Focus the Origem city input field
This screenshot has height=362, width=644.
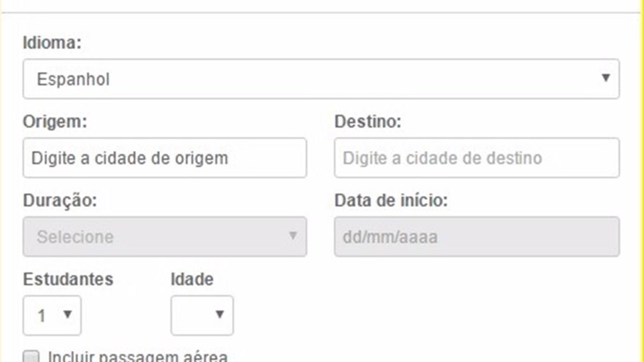click(x=165, y=158)
